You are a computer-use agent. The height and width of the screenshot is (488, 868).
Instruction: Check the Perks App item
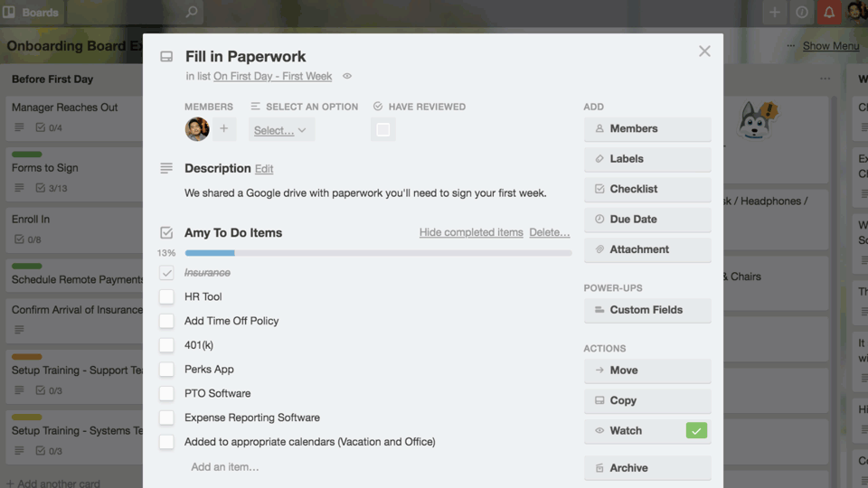click(x=166, y=369)
